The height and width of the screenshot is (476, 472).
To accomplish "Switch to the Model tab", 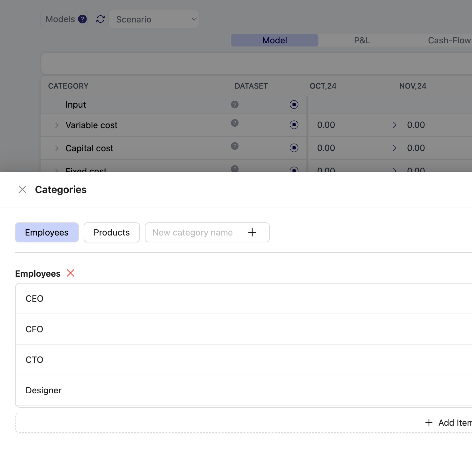I will (x=275, y=40).
